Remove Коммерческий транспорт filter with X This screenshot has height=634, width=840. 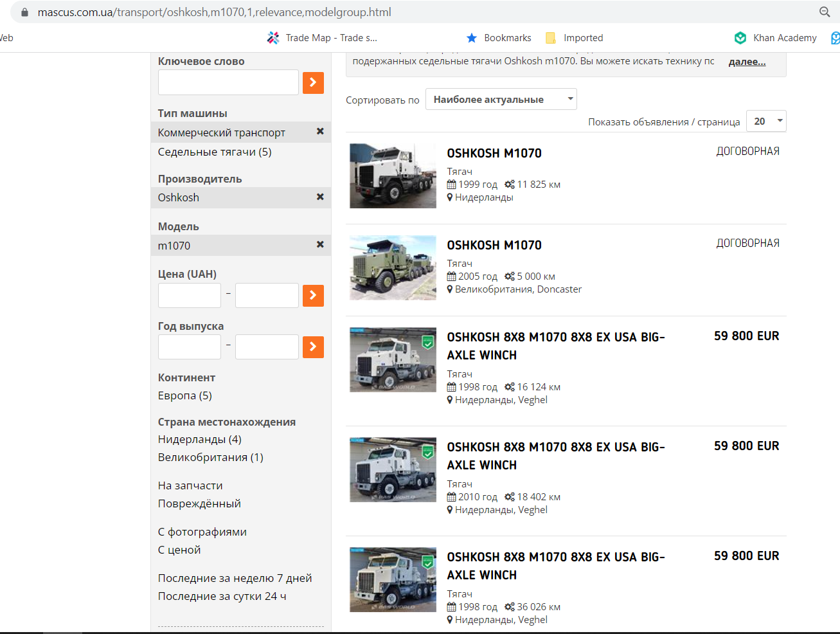point(320,131)
